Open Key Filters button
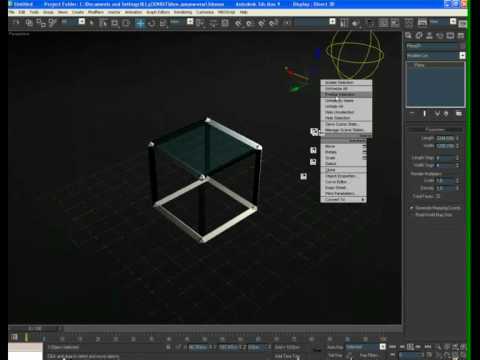480x360 pixels. click(x=369, y=355)
